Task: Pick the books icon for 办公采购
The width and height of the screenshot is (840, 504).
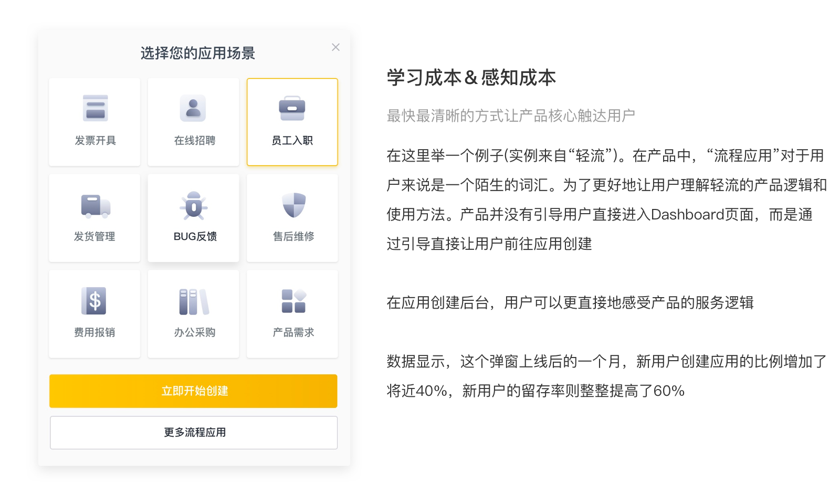Action: 193,301
